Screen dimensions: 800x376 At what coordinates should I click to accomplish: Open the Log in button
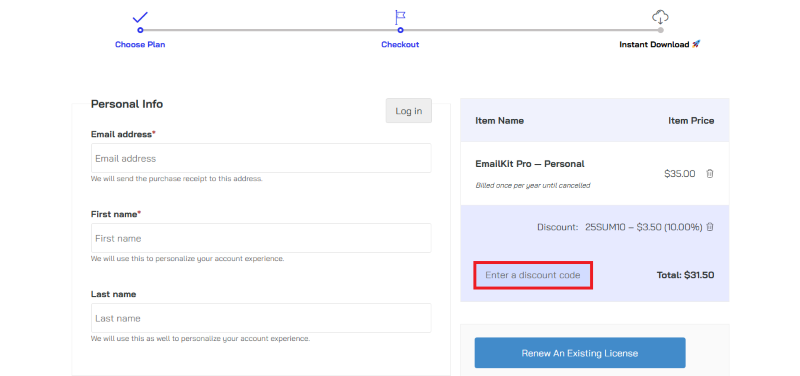409,111
